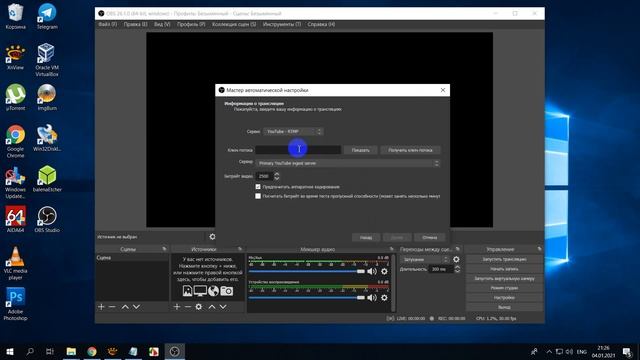Move source down in the Источники panel
The height and width of the screenshot is (360, 640).
coord(223,307)
